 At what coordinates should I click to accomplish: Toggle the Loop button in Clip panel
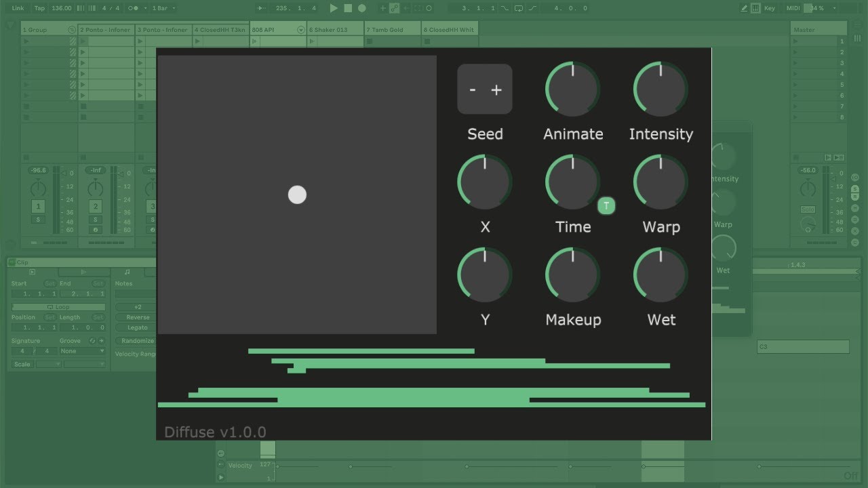58,307
